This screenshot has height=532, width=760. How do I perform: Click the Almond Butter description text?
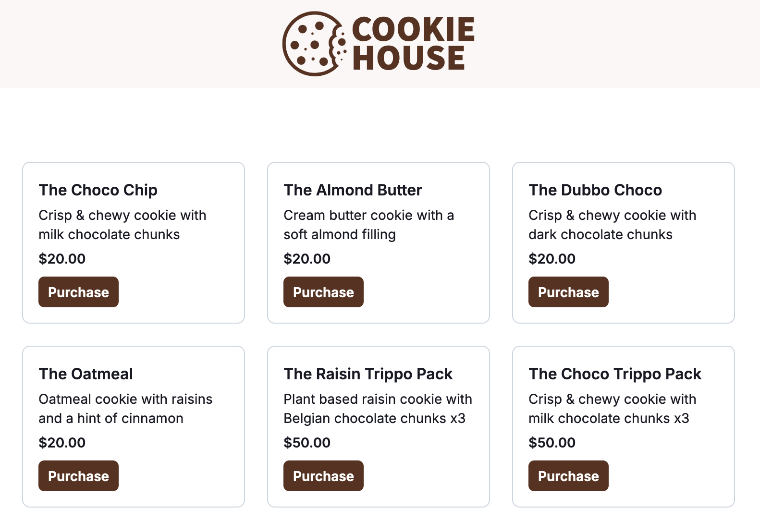tap(368, 225)
